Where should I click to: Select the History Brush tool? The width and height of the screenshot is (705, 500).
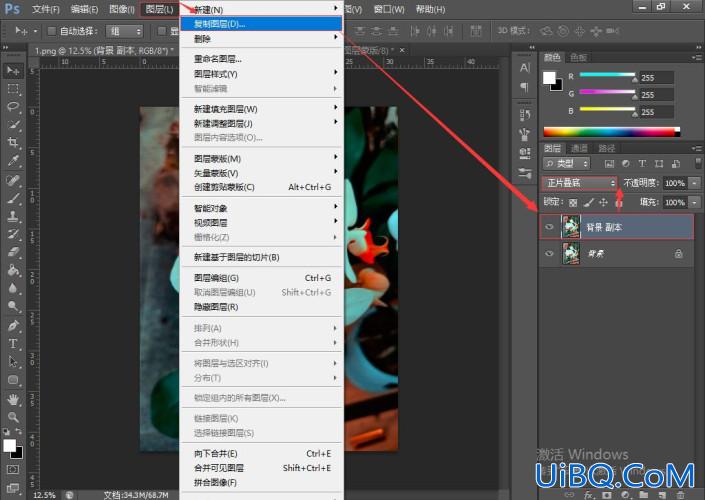13,234
